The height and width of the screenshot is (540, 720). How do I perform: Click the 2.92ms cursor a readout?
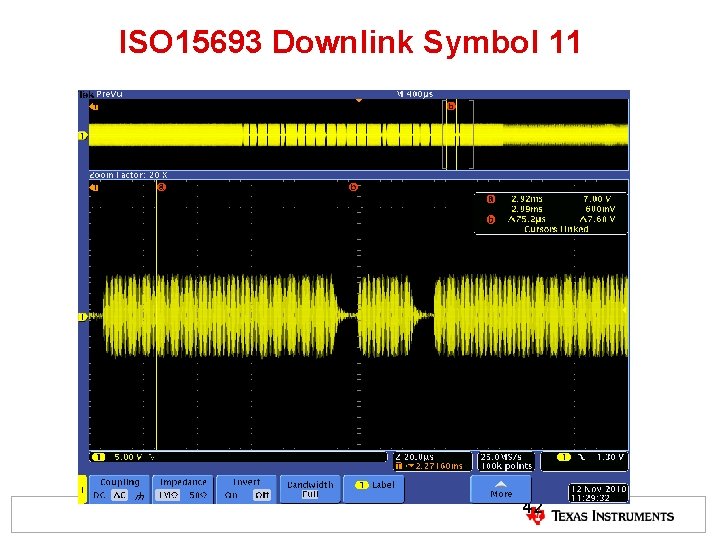527,199
